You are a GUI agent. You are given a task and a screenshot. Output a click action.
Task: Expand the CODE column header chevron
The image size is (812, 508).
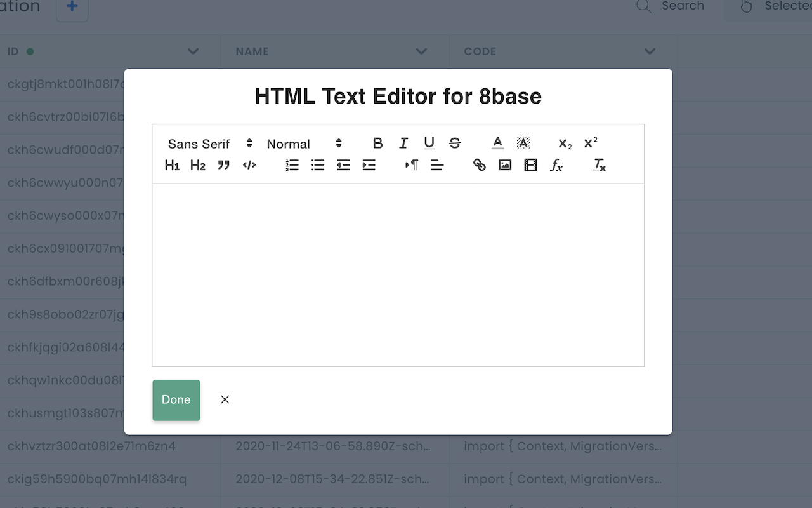650,51
